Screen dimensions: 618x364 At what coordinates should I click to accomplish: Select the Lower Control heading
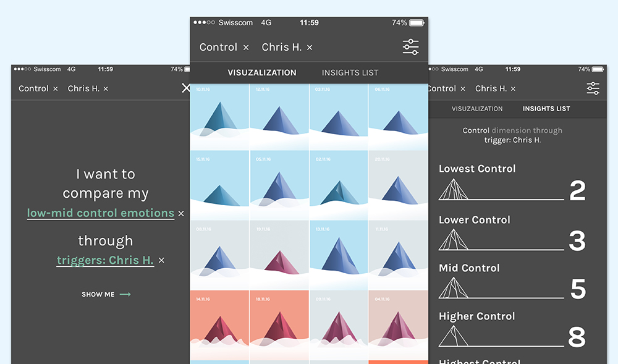tap(475, 220)
